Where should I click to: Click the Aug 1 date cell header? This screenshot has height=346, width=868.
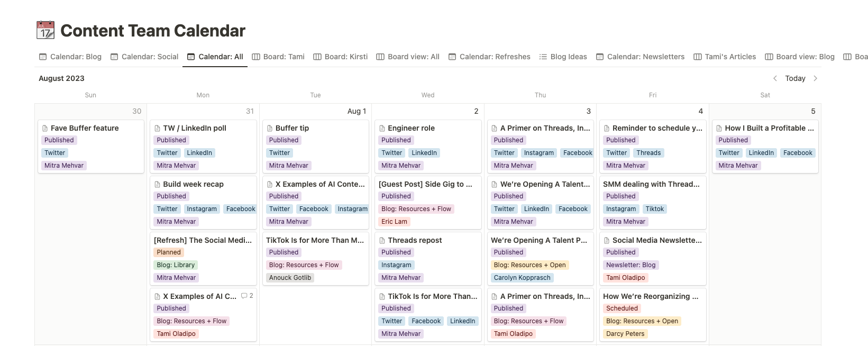click(357, 111)
